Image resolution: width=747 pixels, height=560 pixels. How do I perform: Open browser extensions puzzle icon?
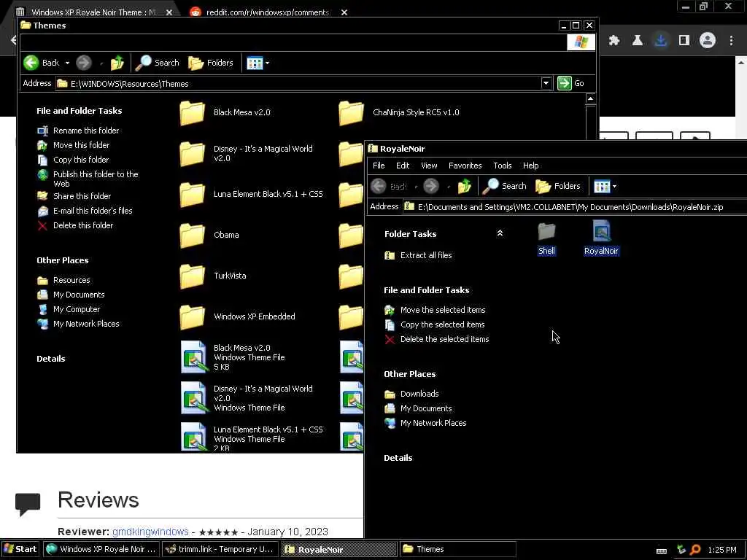[614, 41]
